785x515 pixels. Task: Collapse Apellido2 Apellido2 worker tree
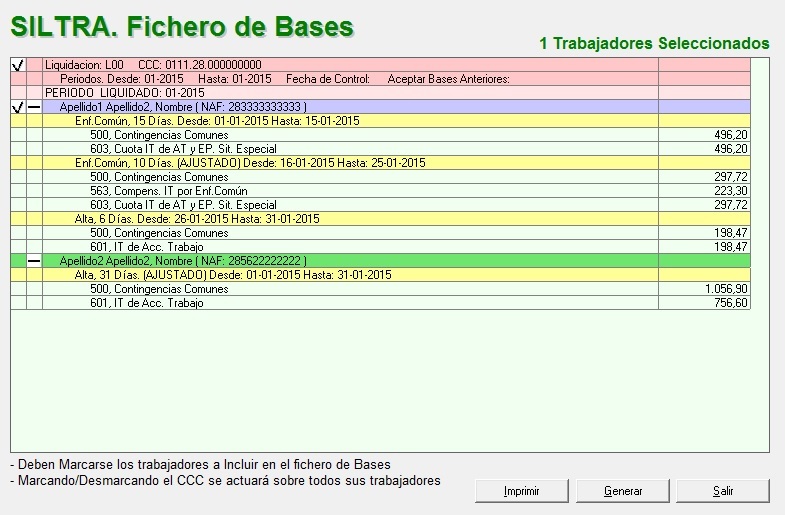click(34, 261)
